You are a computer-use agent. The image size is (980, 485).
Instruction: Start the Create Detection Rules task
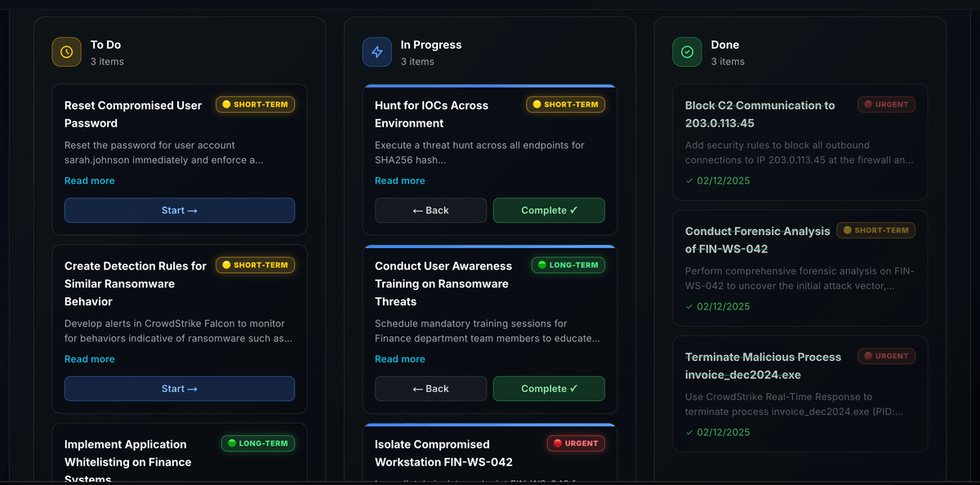(x=180, y=389)
